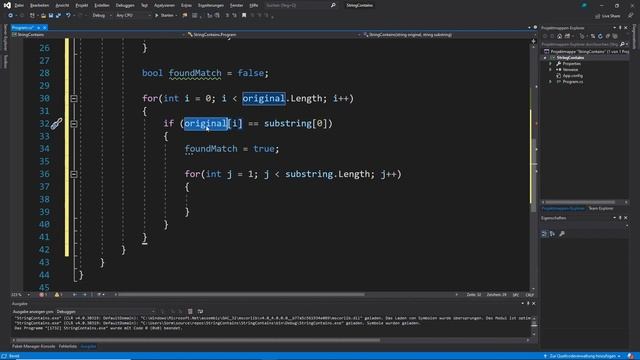This screenshot has height=360, width=640.
Task: Expand the Verweise node in solution tree
Action: click(550, 70)
